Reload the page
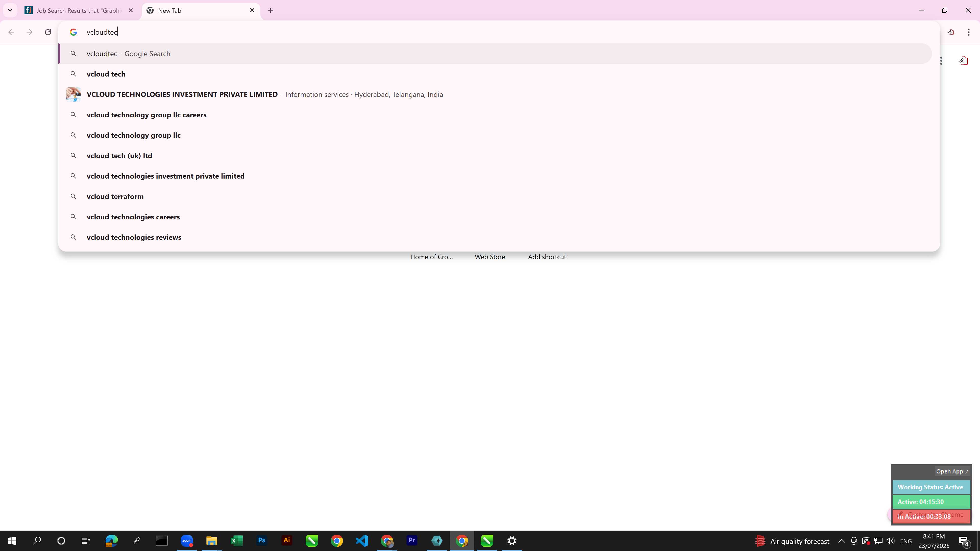This screenshot has width=980, height=551. (48, 32)
